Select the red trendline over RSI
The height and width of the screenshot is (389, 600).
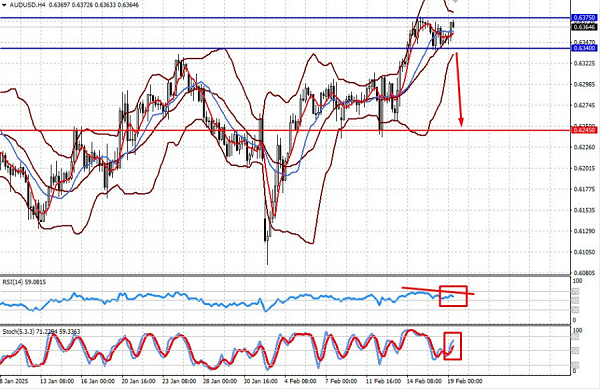[438, 290]
